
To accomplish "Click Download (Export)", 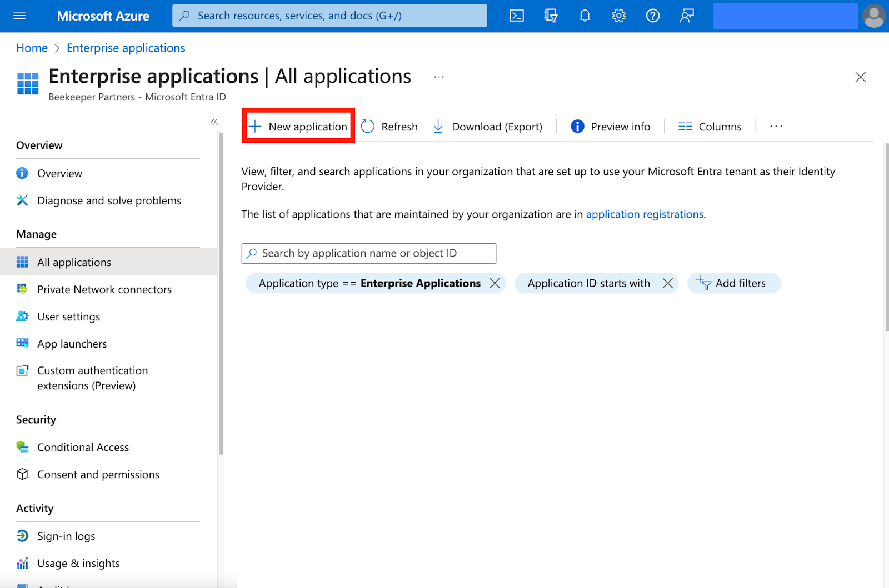I will coord(488,127).
